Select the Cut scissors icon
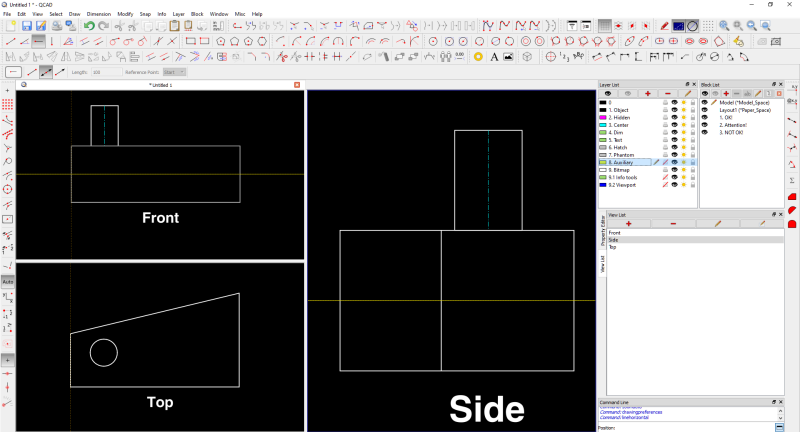The image size is (800, 432). pyautogui.click(x=119, y=26)
